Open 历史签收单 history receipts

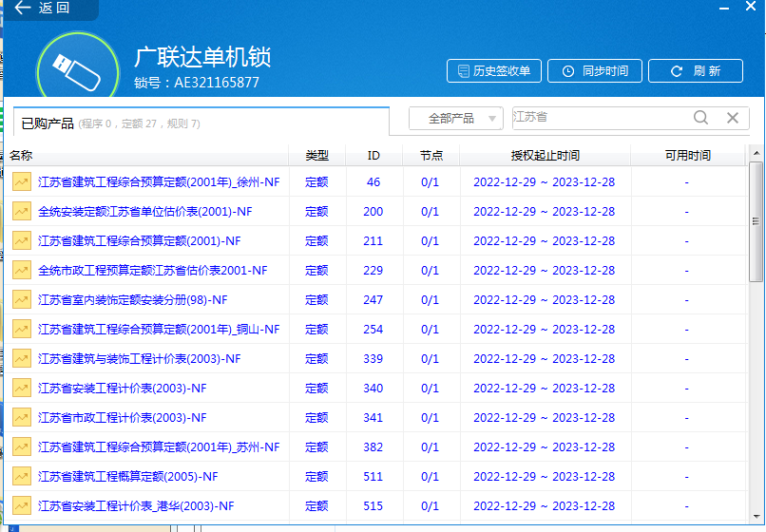(x=494, y=71)
